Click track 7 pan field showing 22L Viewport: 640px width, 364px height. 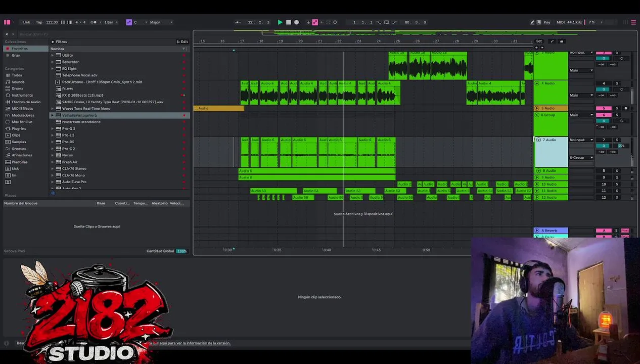(x=621, y=146)
